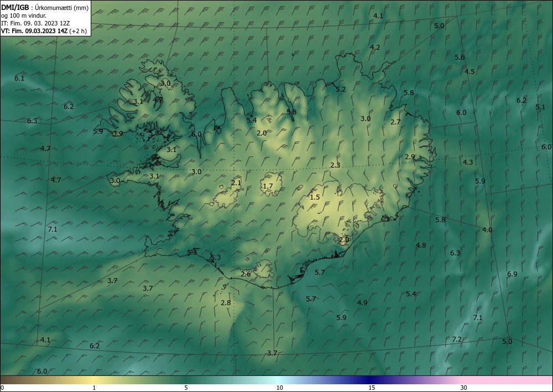This screenshot has height=392, width=553.
Task: Click the dark blue band of the colour scale
Action: pyautogui.click(x=371, y=380)
